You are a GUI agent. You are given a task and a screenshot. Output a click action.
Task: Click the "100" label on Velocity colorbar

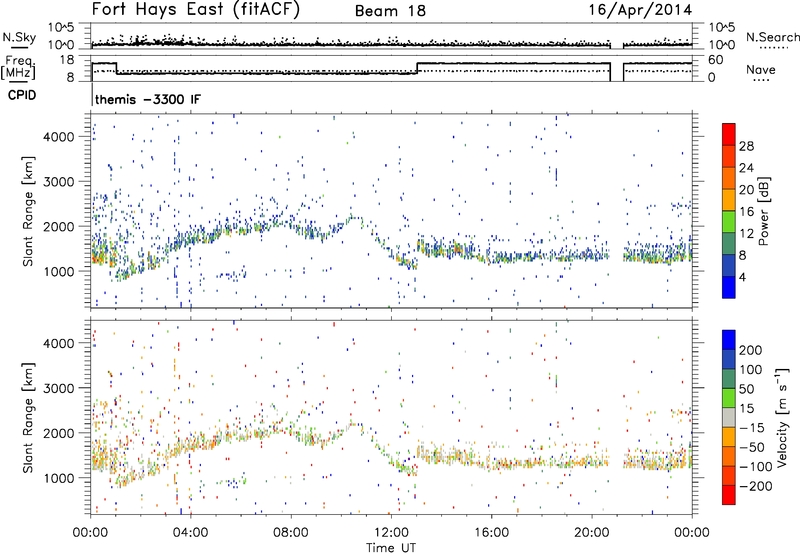click(x=751, y=369)
